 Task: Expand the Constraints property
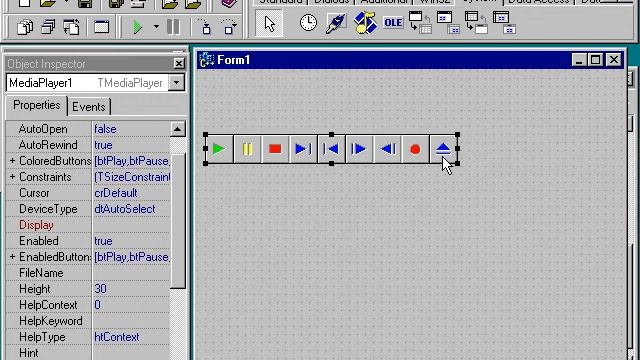click(12, 177)
